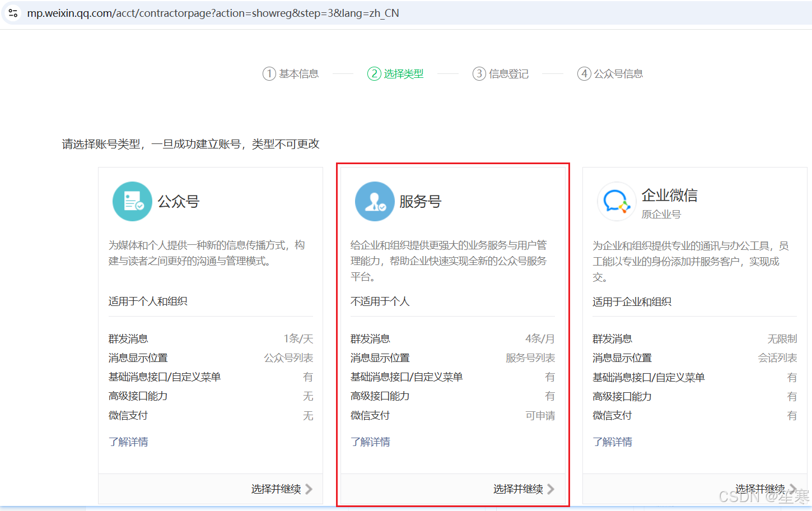The height and width of the screenshot is (511, 812).
Task: Click the 无限制 value in 企业微信 card
Action: click(x=782, y=339)
